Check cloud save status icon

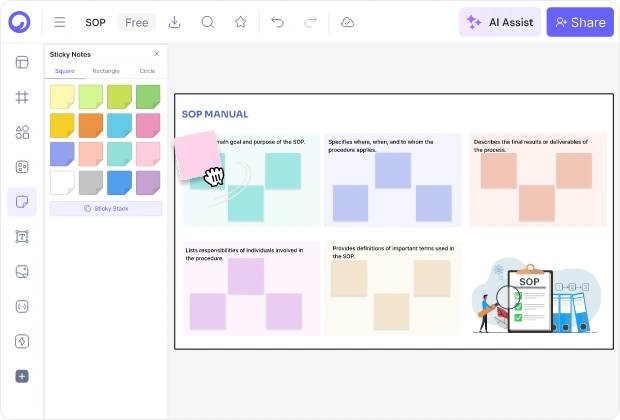click(347, 22)
